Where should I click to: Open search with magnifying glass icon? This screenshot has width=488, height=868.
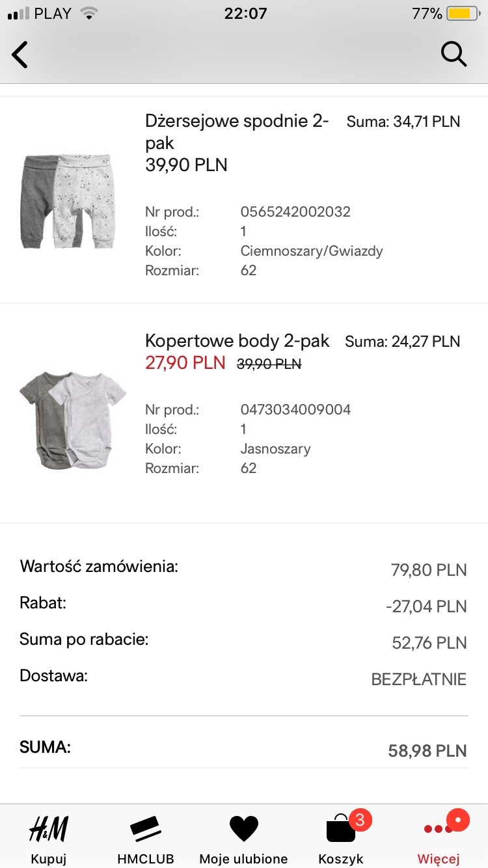point(454,54)
